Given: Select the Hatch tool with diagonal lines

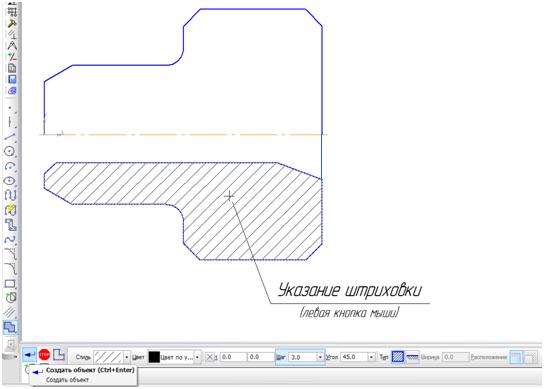Looking at the screenshot, I should click(10, 312).
